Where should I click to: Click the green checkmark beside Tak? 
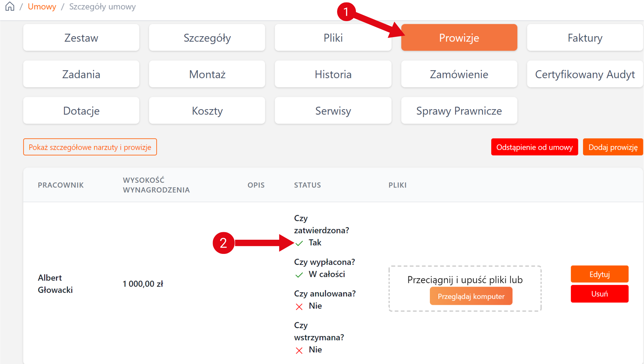click(299, 243)
